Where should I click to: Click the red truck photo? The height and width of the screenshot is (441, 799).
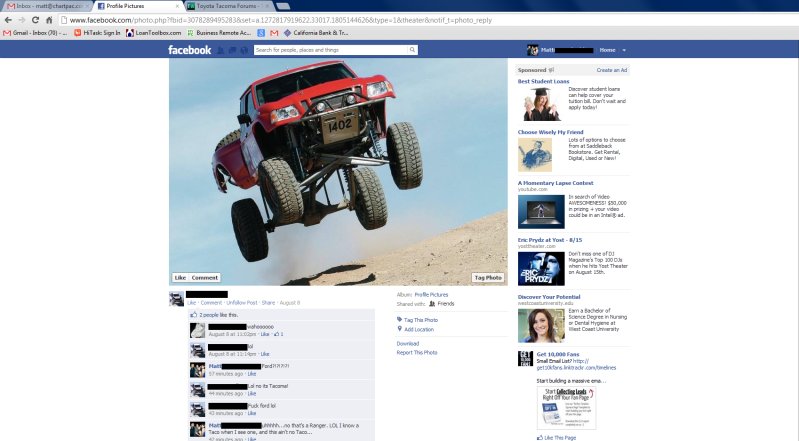tap(338, 172)
